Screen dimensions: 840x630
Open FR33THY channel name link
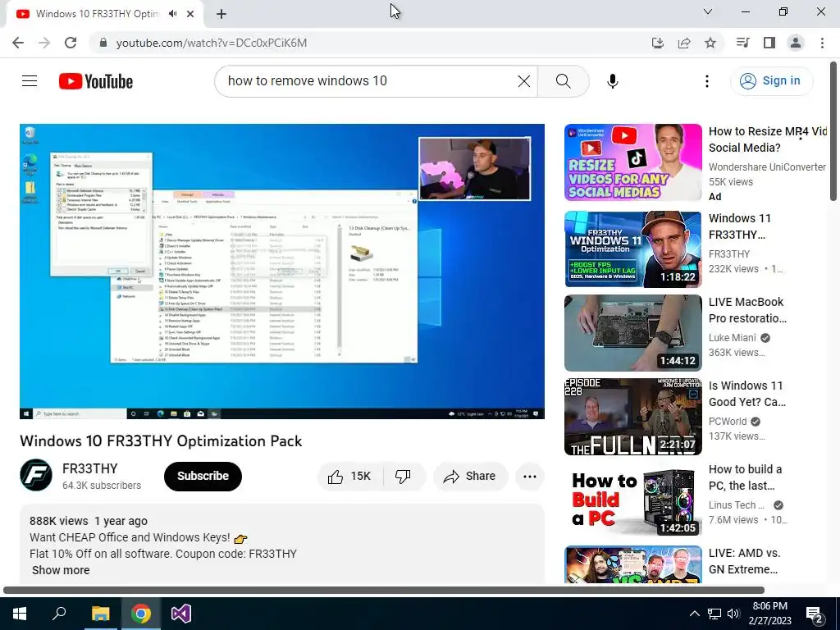coord(89,468)
